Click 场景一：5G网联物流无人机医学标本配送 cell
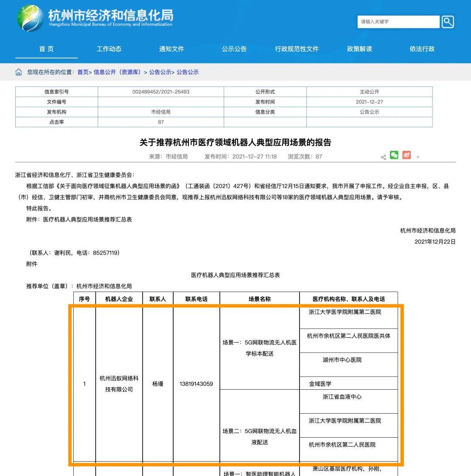 [259, 348]
